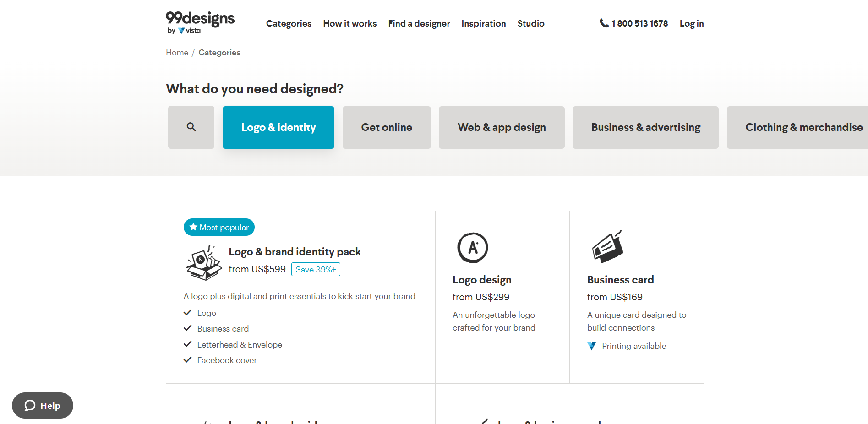This screenshot has width=868, height=424.
Task: Switch to Web & app design tab
Action: [x=502, y=127]
